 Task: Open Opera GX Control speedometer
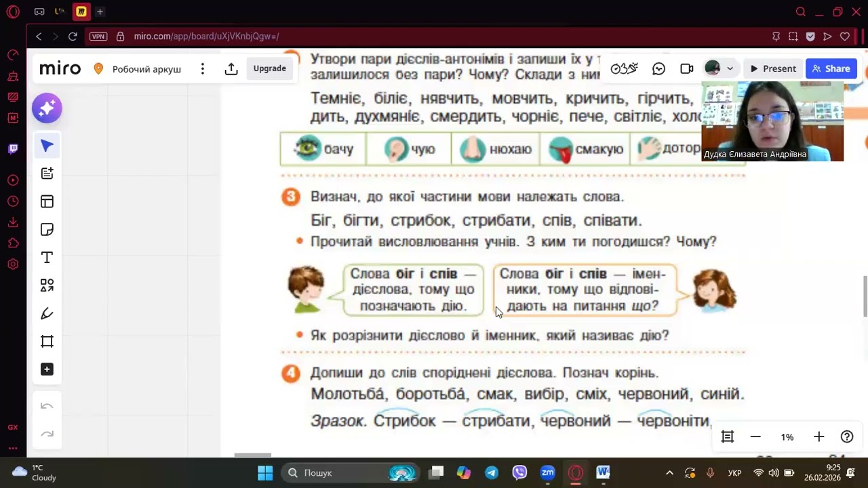(13, 55)
